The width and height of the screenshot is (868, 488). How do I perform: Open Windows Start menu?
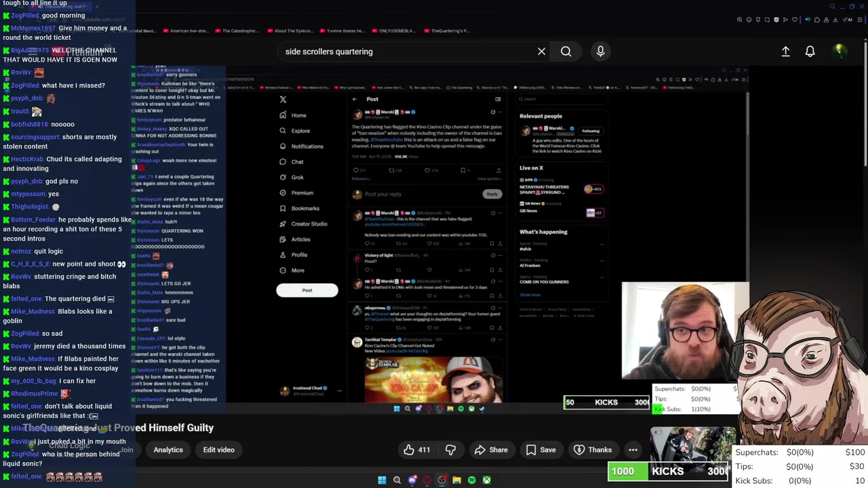[x=382, y=481]
